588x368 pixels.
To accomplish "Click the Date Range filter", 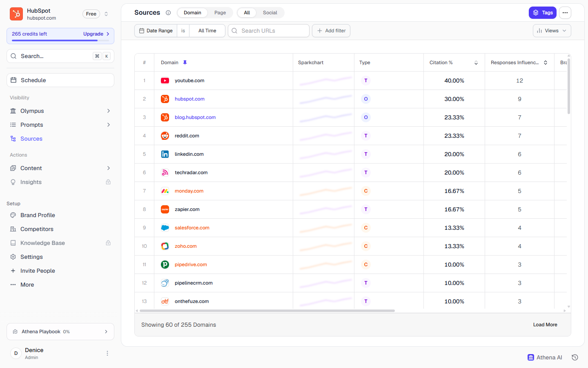I will [156, 31].
